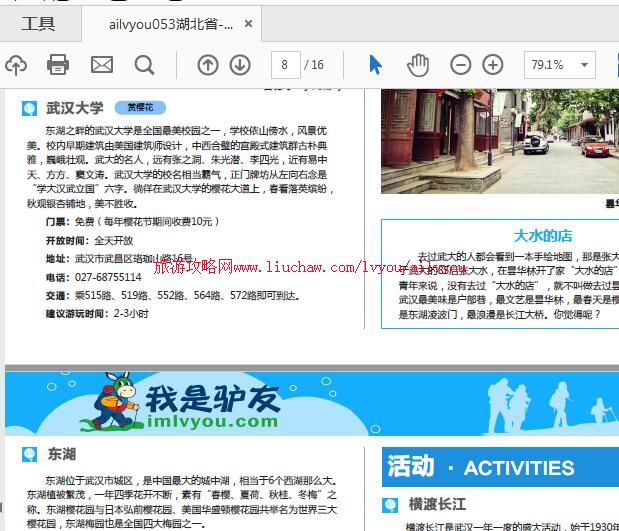Close the ailvyou053湖北省 document tab

point(249,24)
